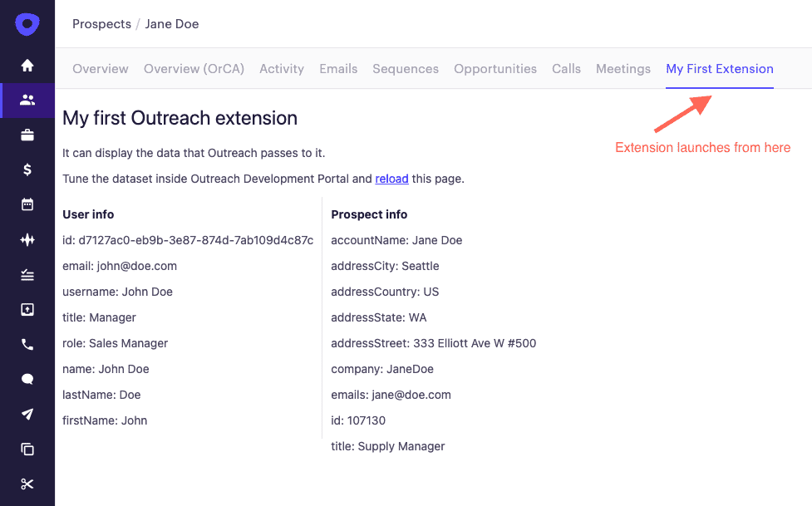
Task: Select the Prospects people icon
Action: pos(27,100)
